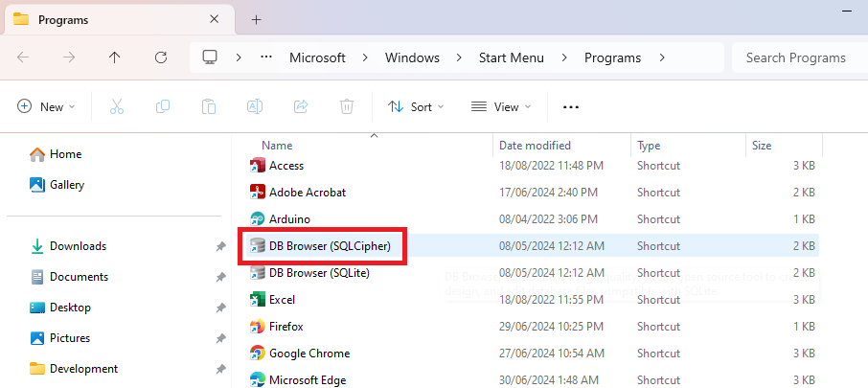
Task: Open the View layout dropdown
Action: [x=501, y=107]
